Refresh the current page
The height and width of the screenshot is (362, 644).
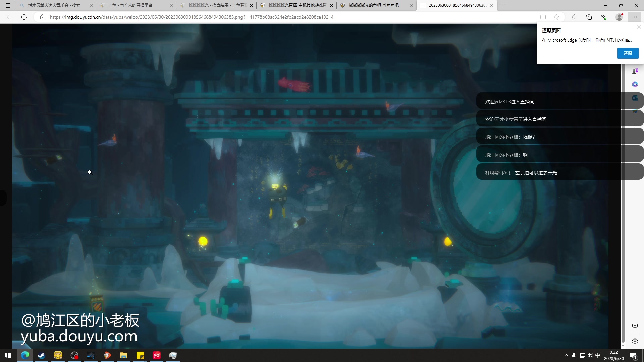point(24,17)
